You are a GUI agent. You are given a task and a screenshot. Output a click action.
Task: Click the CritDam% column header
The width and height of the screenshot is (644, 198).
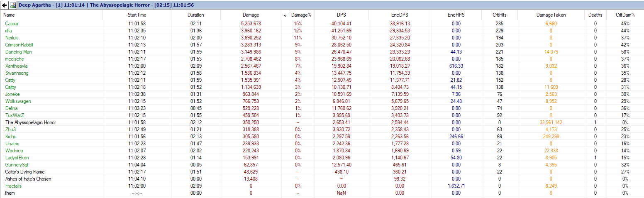pyautogui.click(x=625, y=15)
